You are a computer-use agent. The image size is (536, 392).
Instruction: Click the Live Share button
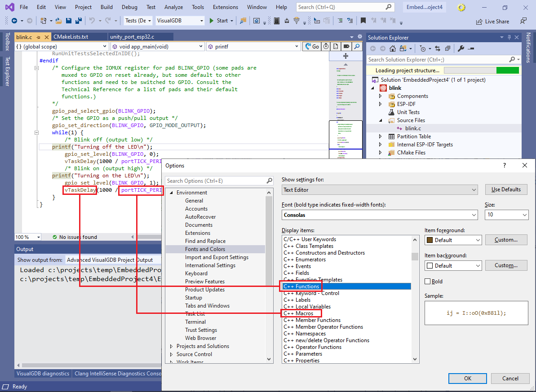coord(492,21)
